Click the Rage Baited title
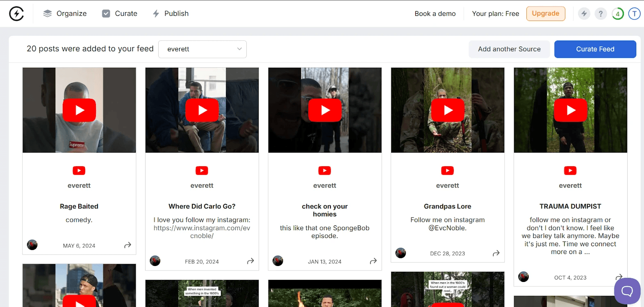The height and width of the screenshot is (307, 644). click(x=79, y=206)
